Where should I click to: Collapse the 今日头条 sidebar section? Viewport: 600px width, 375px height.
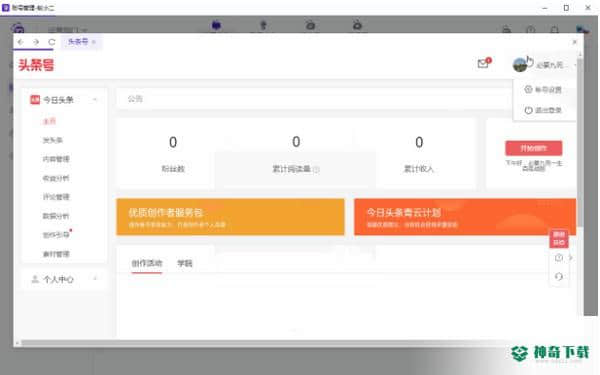[x=95, y=100]
